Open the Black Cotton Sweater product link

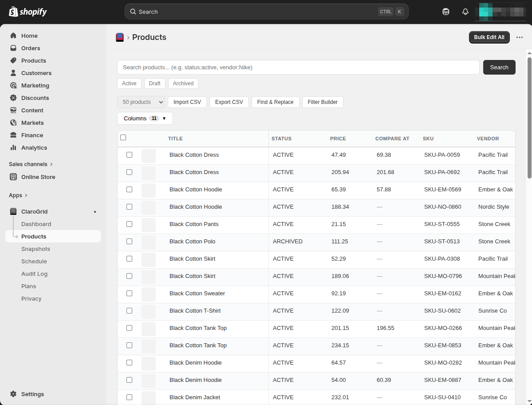click(x=197, y=293)
